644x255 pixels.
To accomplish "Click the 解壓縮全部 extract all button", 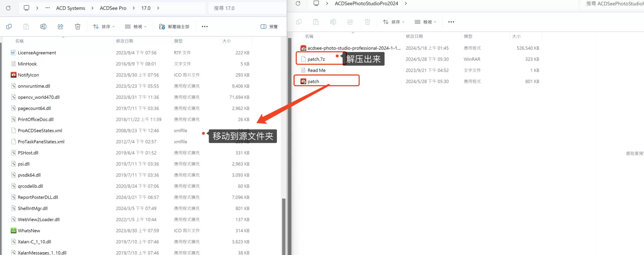I will (x=174, y=26).
